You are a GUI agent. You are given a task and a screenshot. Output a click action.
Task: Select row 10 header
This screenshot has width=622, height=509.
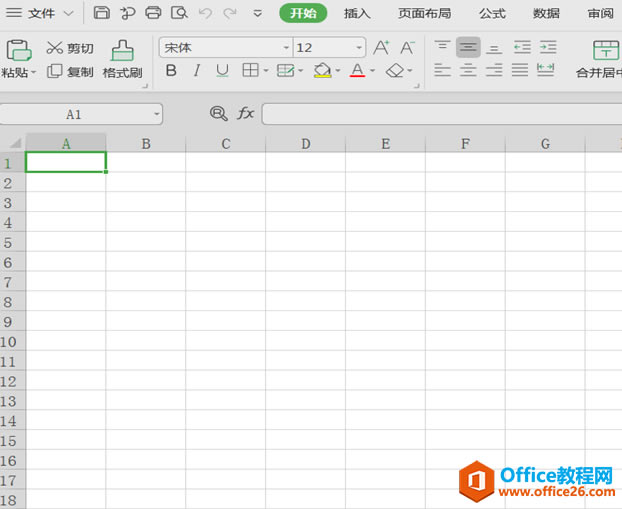click(13, 341)
